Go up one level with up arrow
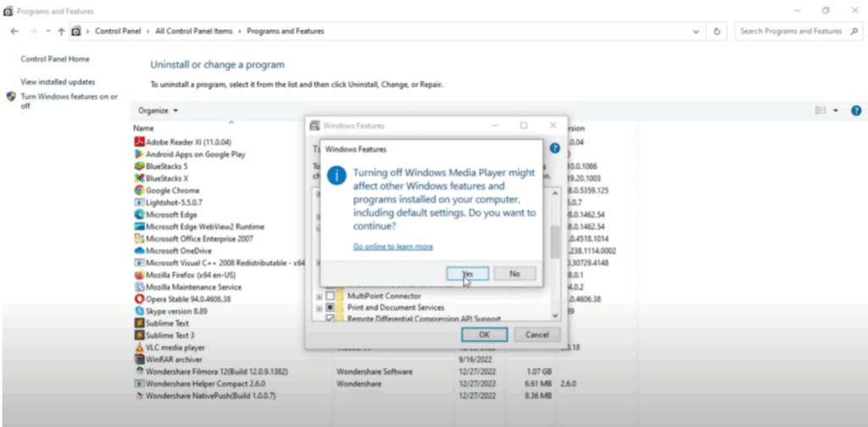The width and height of the screenshot is (868, 427). (x=61, y=31)
